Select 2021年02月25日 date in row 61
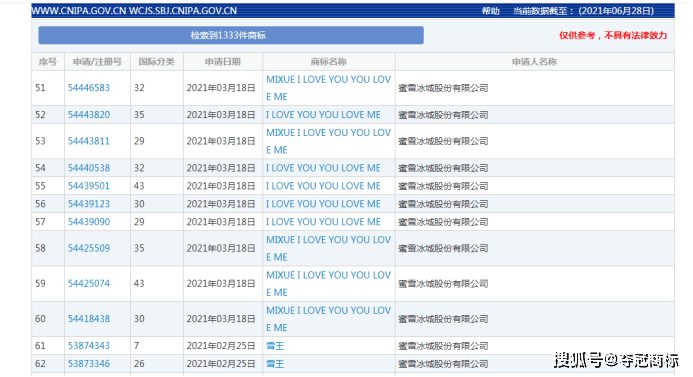Image resolution: width=693 pixels, height=377 pixels. (x=221, y=346)
